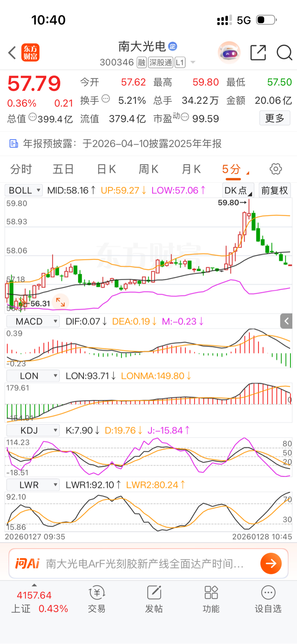Open the LWR indicator dropdown
Viewport: 297px width, 644px height.
coord(32,485)
